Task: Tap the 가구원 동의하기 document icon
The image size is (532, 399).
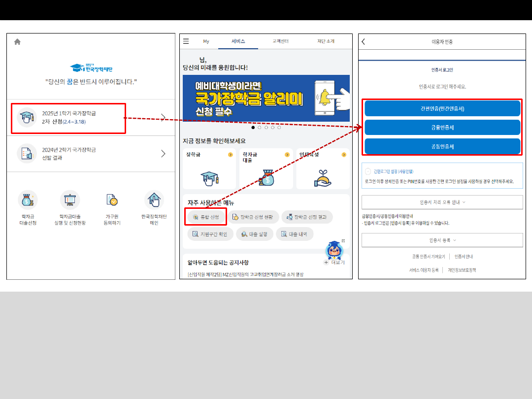Action: click(112, 200)
